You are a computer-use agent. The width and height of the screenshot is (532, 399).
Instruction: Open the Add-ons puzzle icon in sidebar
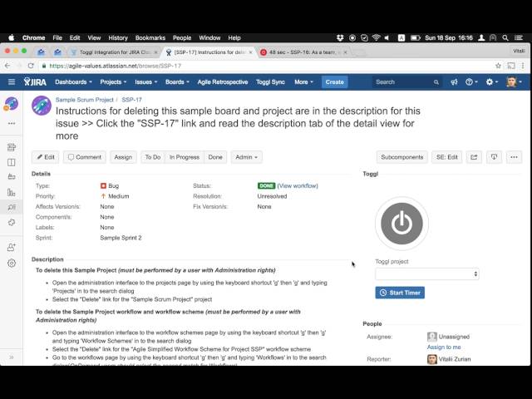tap(12, 223)
